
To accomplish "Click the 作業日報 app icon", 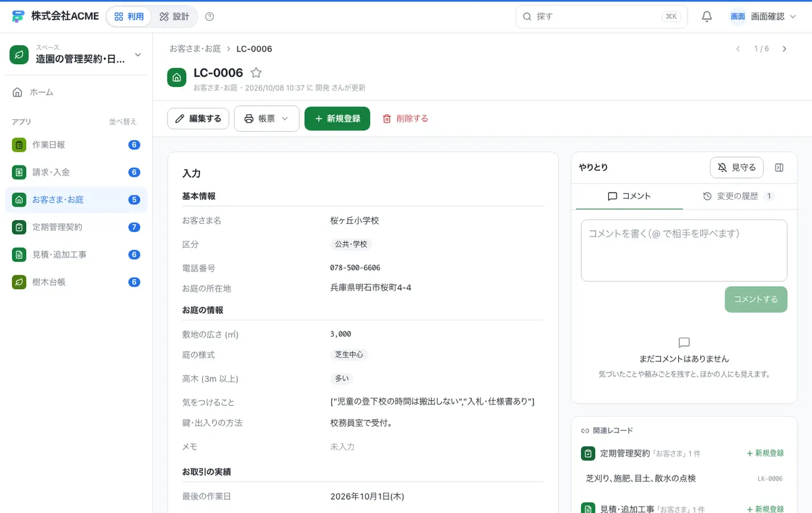I will click(19, 145).
